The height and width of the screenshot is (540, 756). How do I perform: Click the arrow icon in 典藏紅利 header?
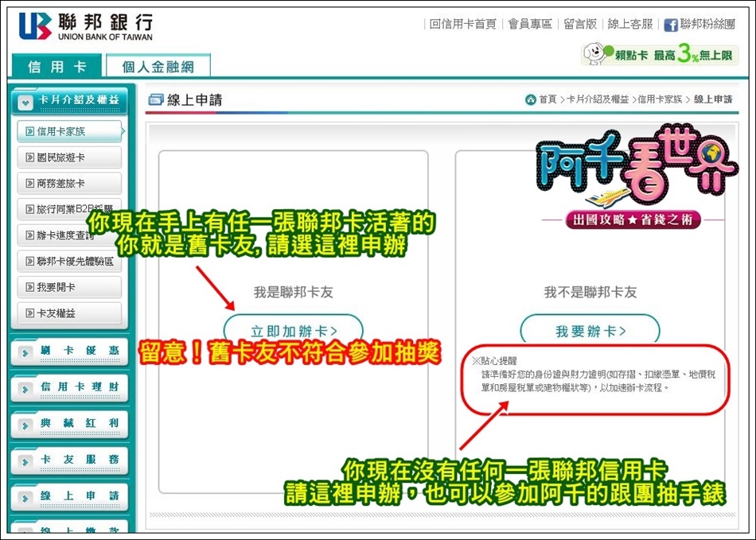click(25, 425)
